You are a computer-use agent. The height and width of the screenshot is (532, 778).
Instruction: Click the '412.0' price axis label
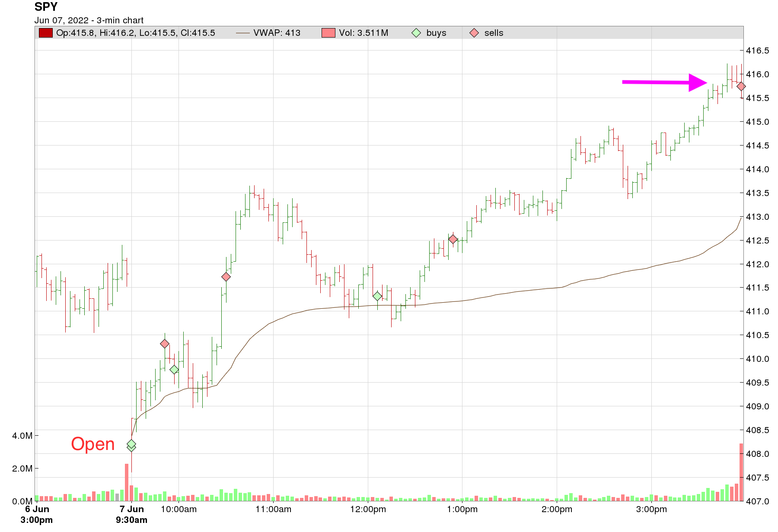coord(758,264)
